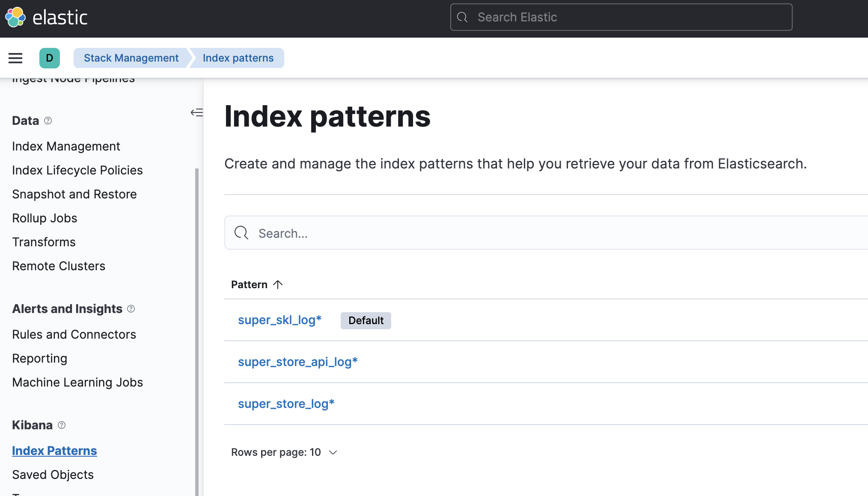Collapse the side navigation panel
868x496 pixels.
click(196, 112)
